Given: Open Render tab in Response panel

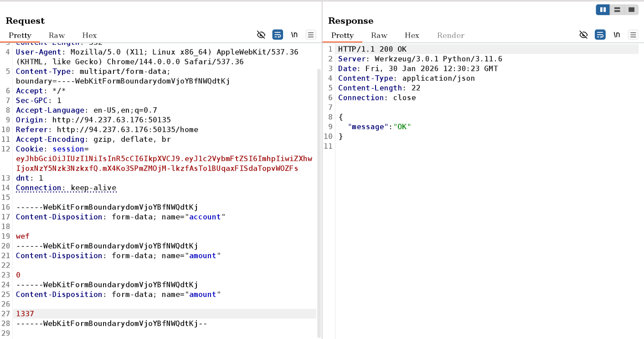Looking at the screenshot, I should [451, 35].
